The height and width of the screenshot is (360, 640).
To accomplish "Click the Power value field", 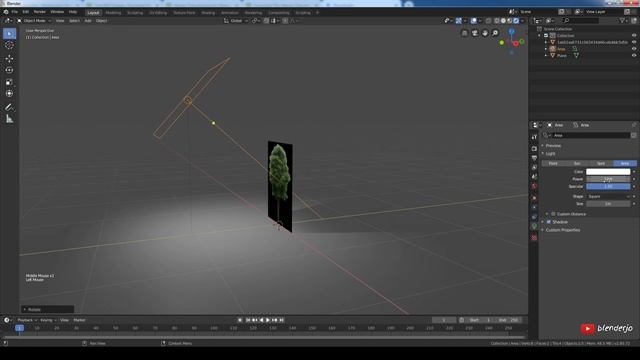I will [608, 179].
